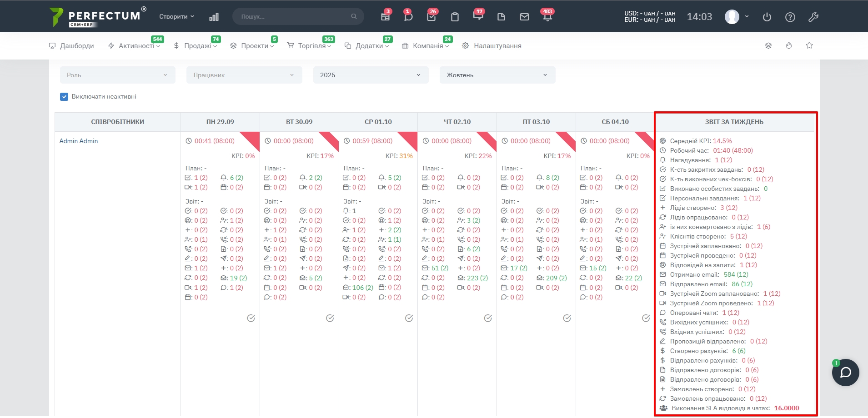Toggle the day check mark under ПН 29.09
The image size is (868, 418).
[x=251, y=318]
